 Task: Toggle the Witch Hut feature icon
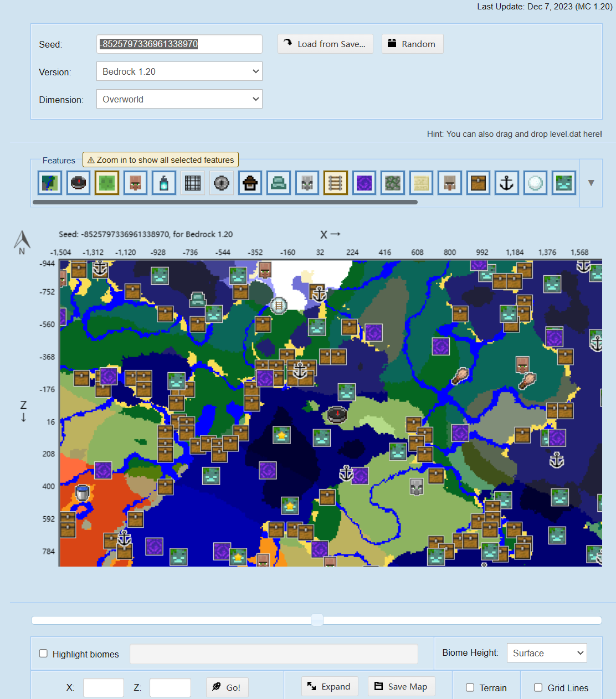pyautogui.click(x=250, y=183)
